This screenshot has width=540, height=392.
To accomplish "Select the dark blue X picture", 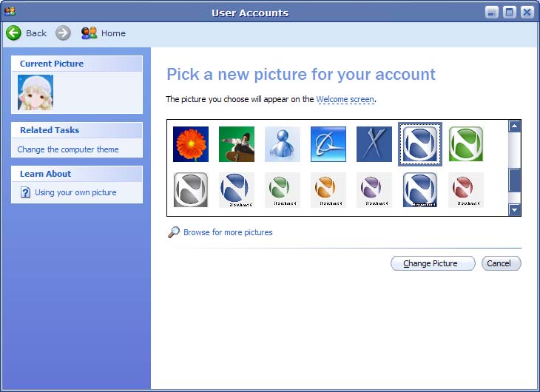I will 374,144.
